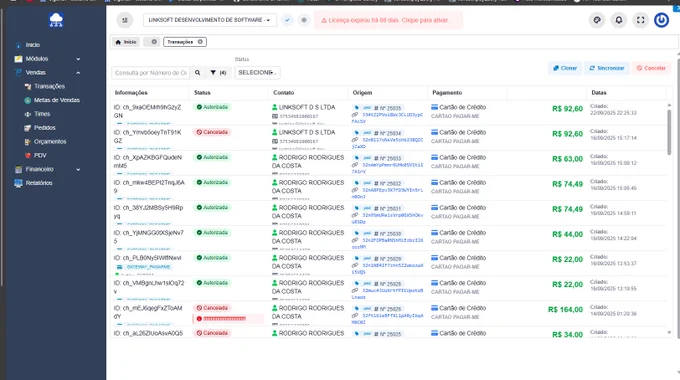Screen dimensions: 680x380
Task: Click order number 25034 tag
Action: click(388, 133)
